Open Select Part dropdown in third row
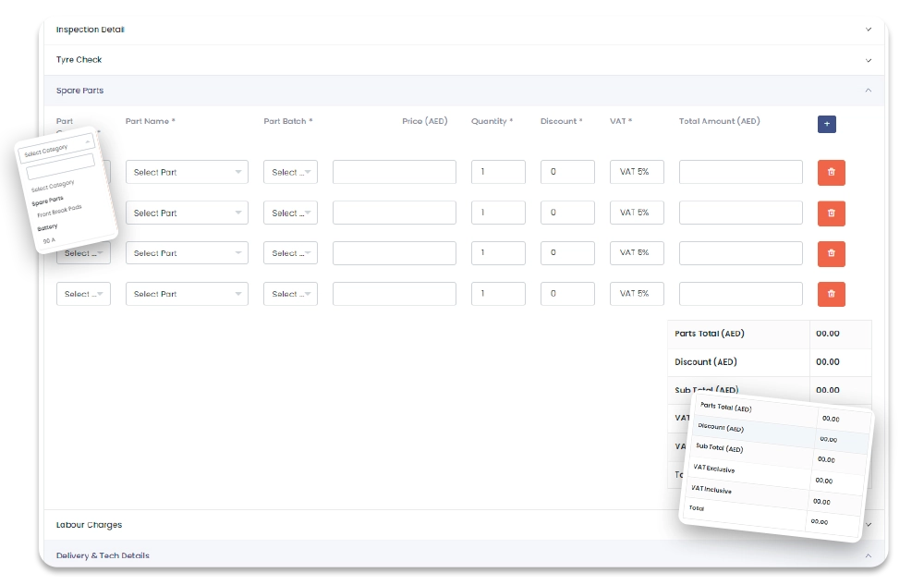 (x=187, y=252)
